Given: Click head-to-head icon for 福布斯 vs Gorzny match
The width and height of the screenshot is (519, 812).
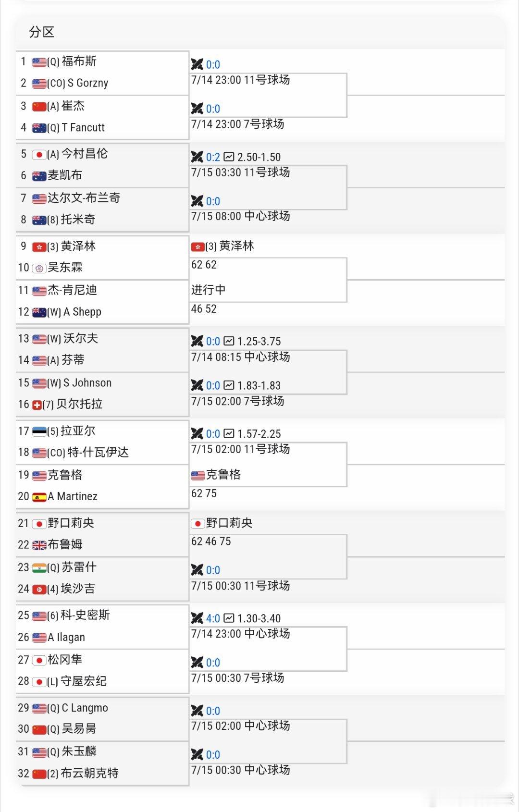Looking at the screenshot, I should click(197, 64).
